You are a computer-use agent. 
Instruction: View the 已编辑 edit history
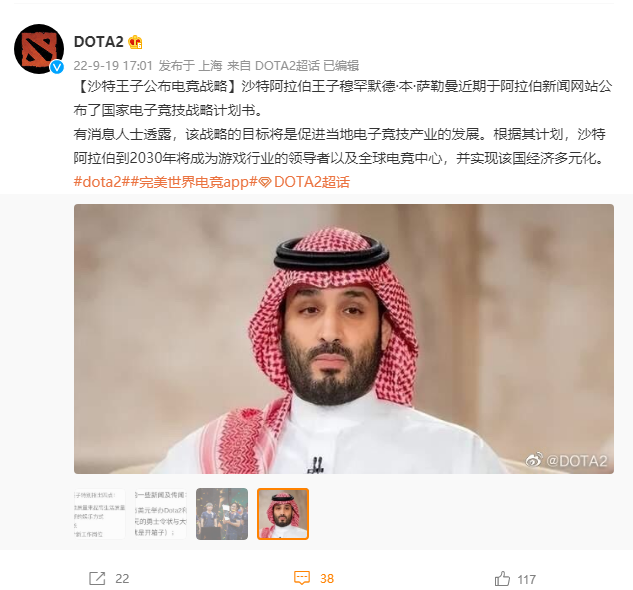tap(341, 65)
